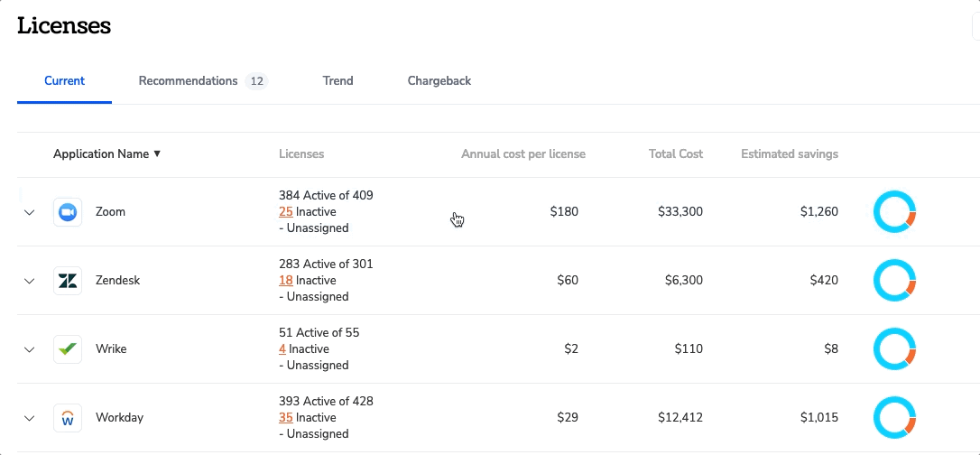Click the Estimated savings column header
This screenshot has width=980, height=455.
tap(790, 153)
